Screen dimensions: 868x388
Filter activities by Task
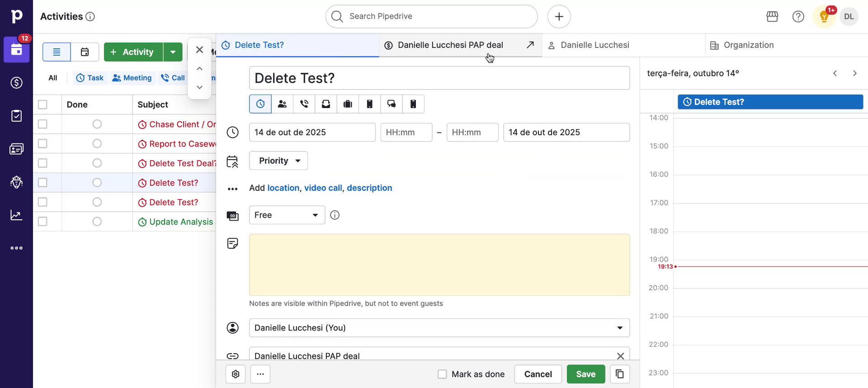90,78
